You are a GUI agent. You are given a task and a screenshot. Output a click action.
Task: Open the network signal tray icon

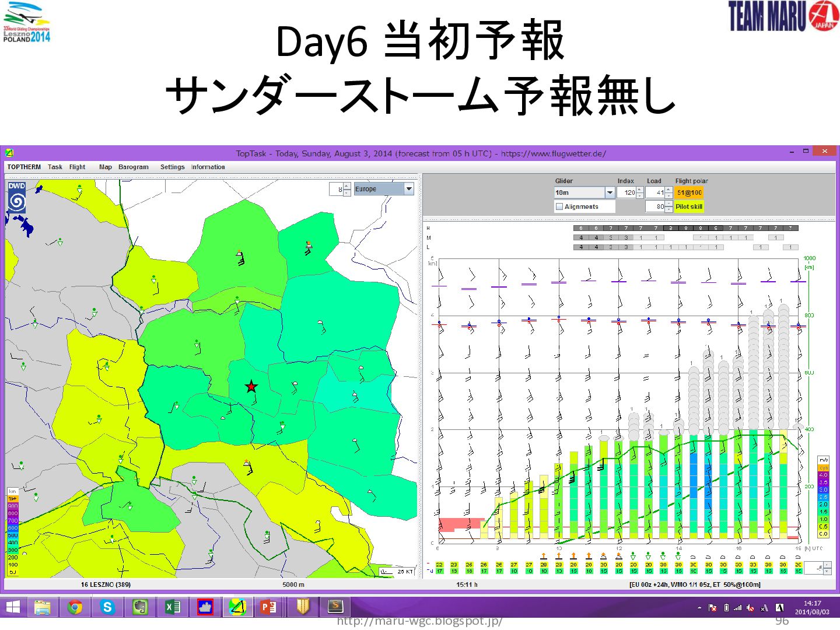point(738,608)
